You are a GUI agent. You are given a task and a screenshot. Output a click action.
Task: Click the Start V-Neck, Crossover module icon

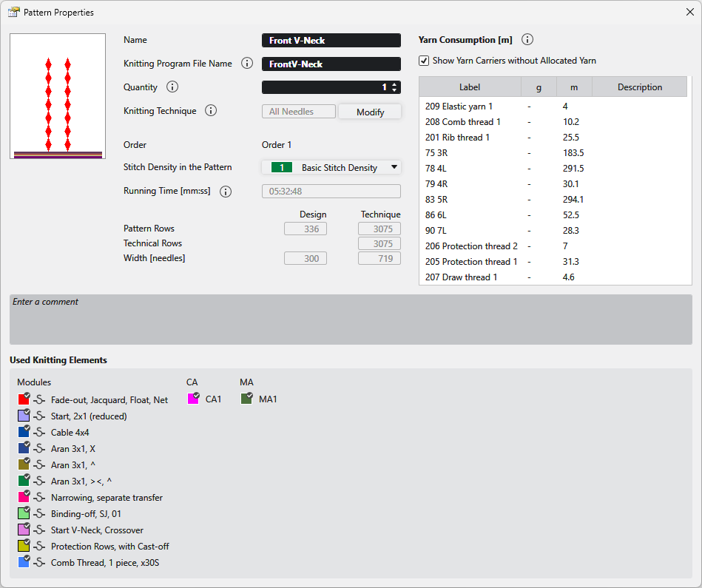click(24, 530)
